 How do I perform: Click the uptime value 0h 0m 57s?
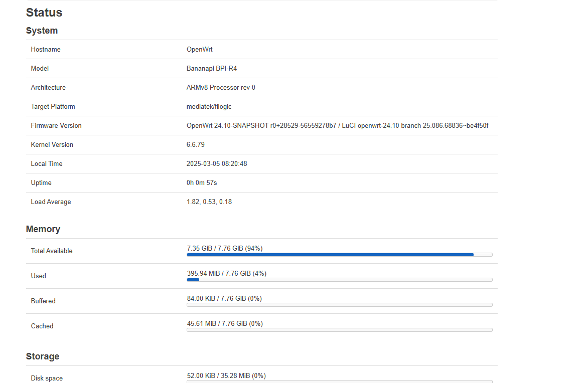coord(202,183)
